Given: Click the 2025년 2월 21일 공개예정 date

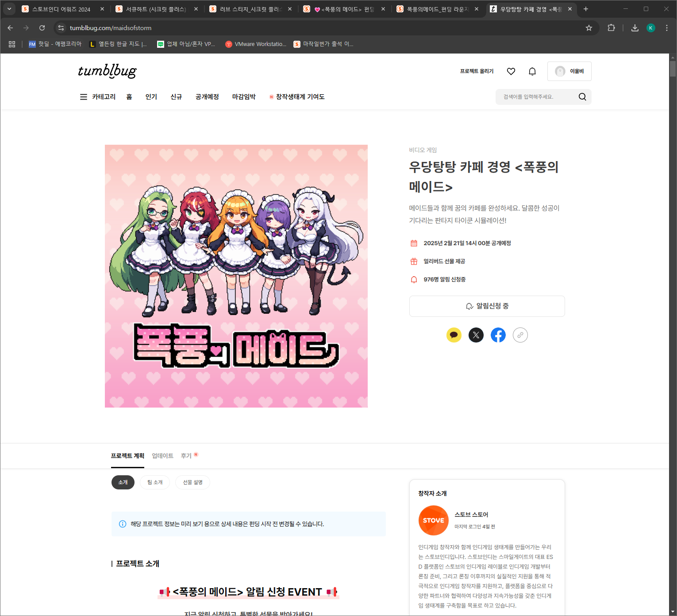Looking at the screenshot, I should click(x=467, y=243).
